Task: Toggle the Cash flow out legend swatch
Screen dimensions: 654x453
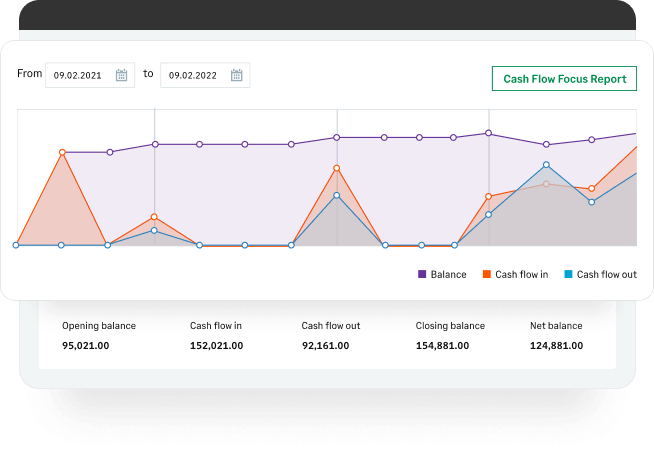Action: [568, 274]
